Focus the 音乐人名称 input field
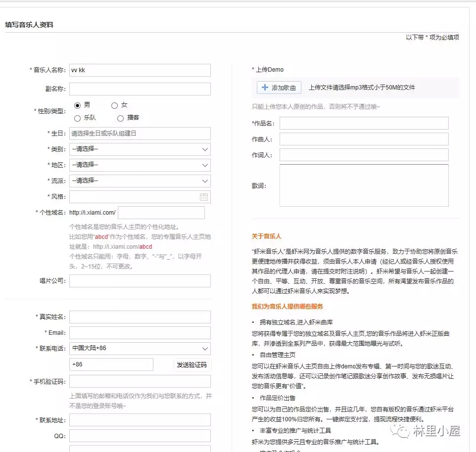The height and width of the screenshot is (452, 476). [140, 70]
